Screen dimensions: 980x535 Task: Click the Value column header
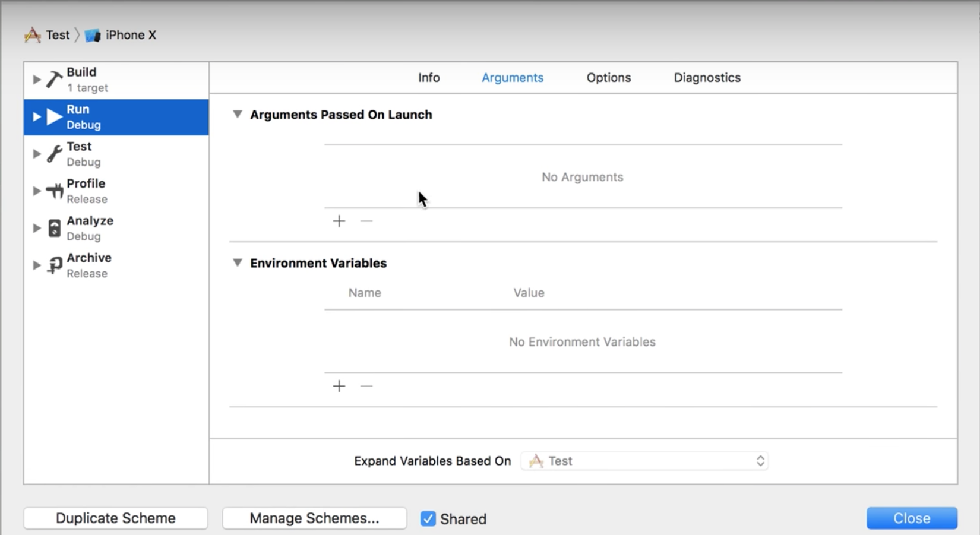(529, 293)
